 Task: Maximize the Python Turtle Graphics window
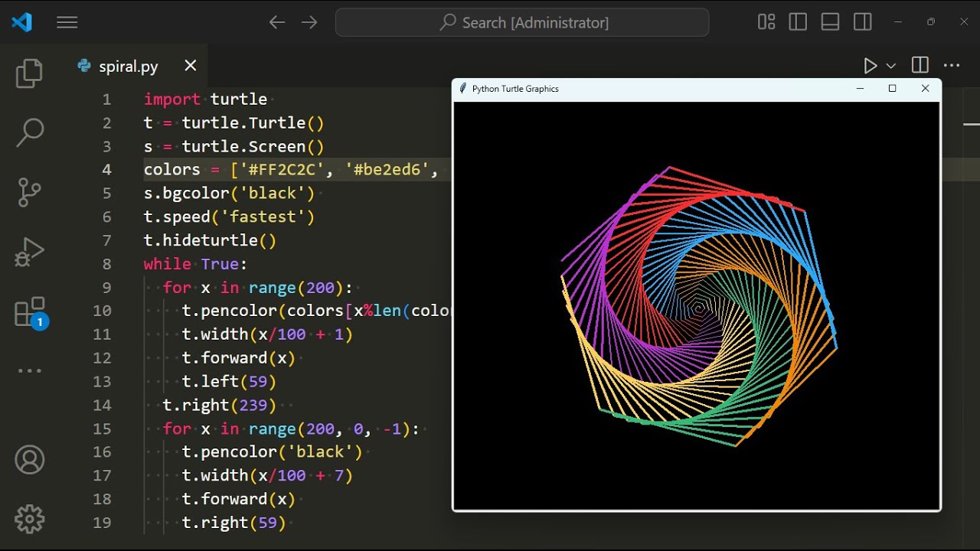click(892, 89)
